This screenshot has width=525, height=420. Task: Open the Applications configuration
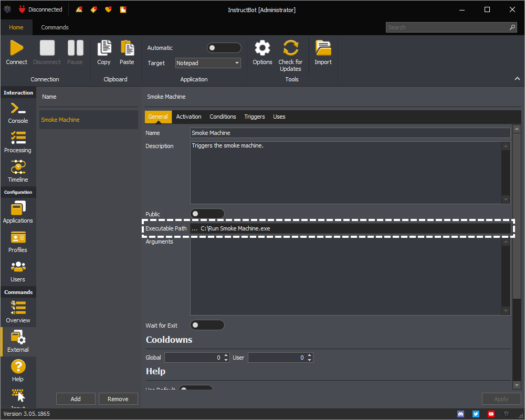pyautogui.click(x=18, y=212)
